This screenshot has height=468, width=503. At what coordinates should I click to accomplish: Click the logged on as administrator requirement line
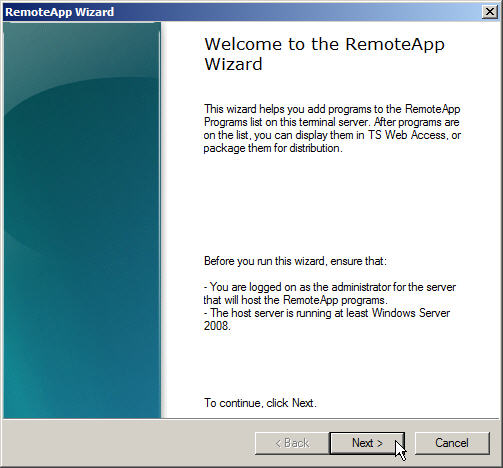point(330,287)
